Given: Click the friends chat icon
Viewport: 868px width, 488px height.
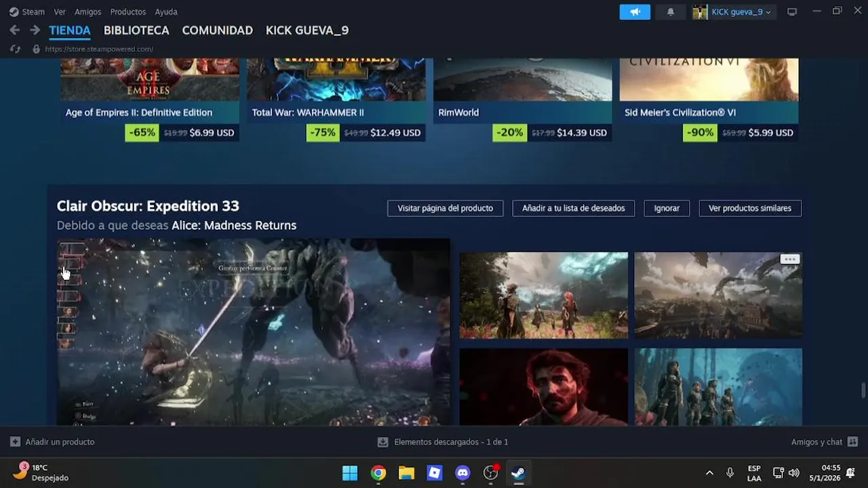Looking at the screenshot, I should click(852, 442).
